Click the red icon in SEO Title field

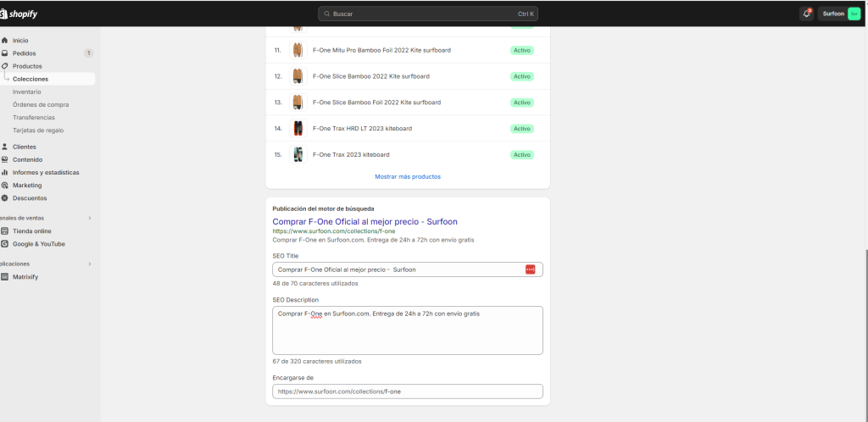click(x=530, y=269)
